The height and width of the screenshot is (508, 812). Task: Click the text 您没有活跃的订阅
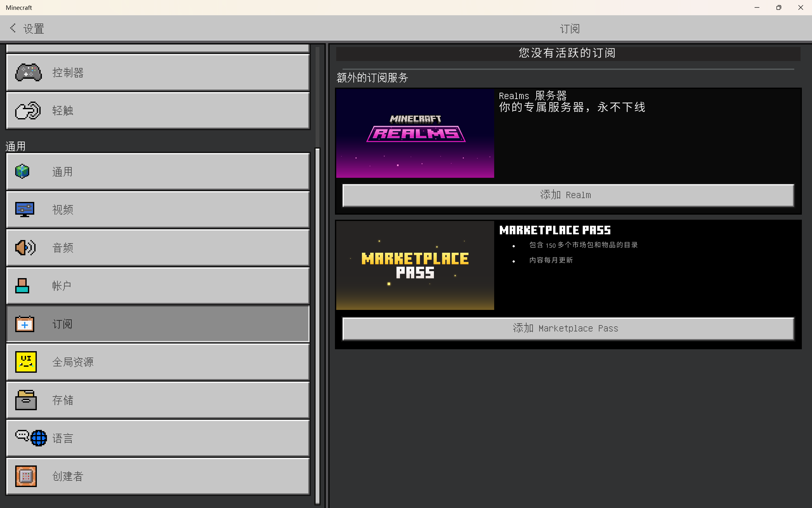click(x=567, y=53)
